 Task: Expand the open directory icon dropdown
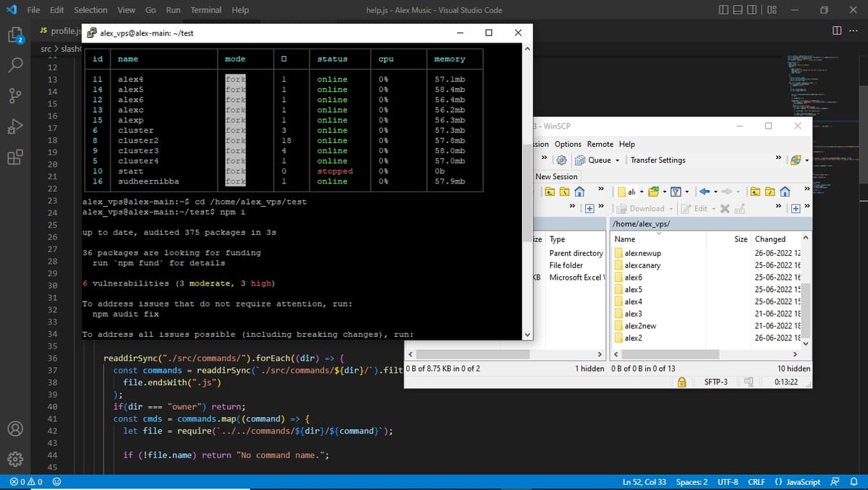pyautogui.click(x=665, y=192)
